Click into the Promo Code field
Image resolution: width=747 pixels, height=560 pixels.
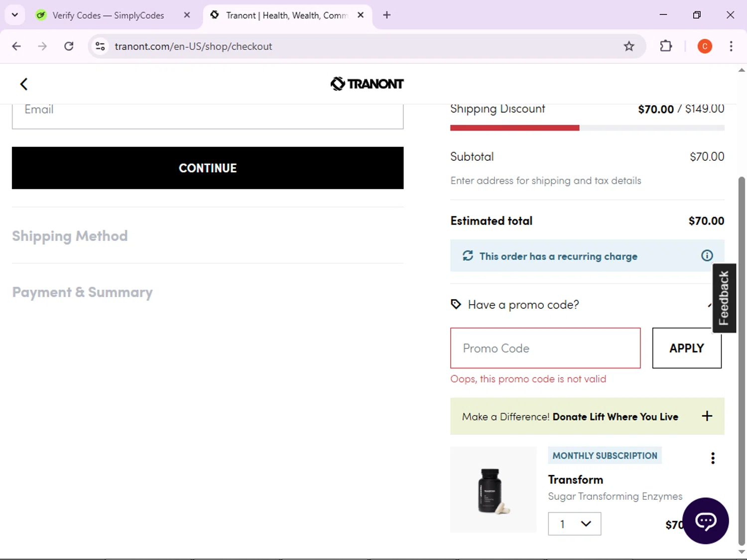(545, 348)
